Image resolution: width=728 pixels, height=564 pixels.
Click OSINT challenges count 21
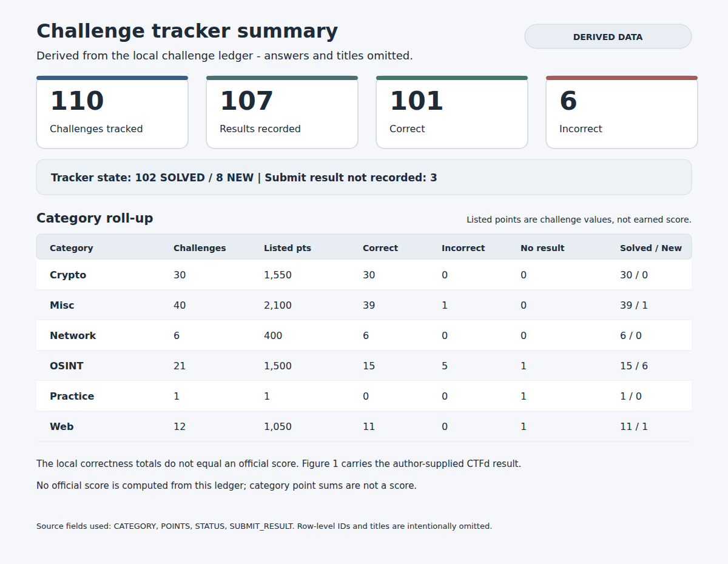pyautogui.click(x=180, y=366)
